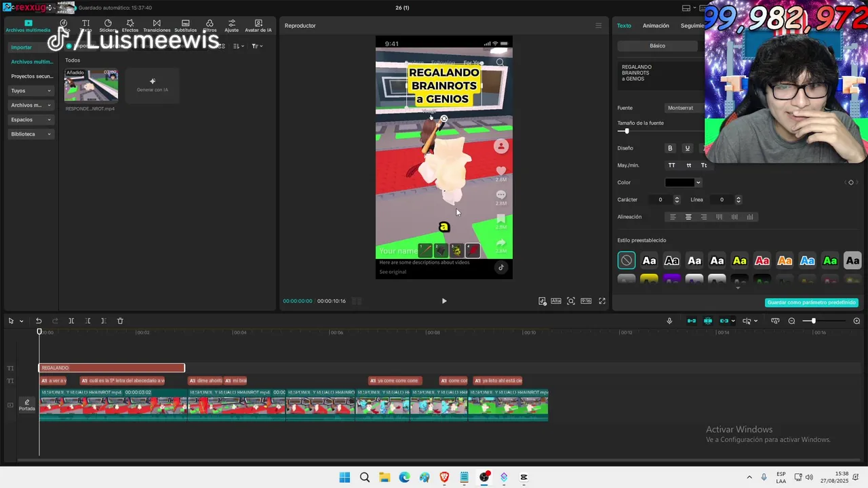Align text to the right
This screenshot has width=868, height=488.
click(x=704, y=217)
